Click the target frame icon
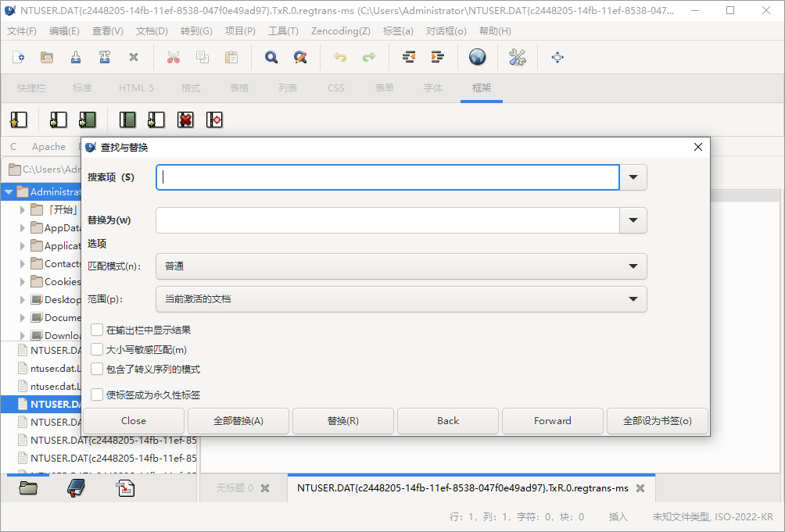The height and width of the screenshot is (532, 785). (214, 120)
